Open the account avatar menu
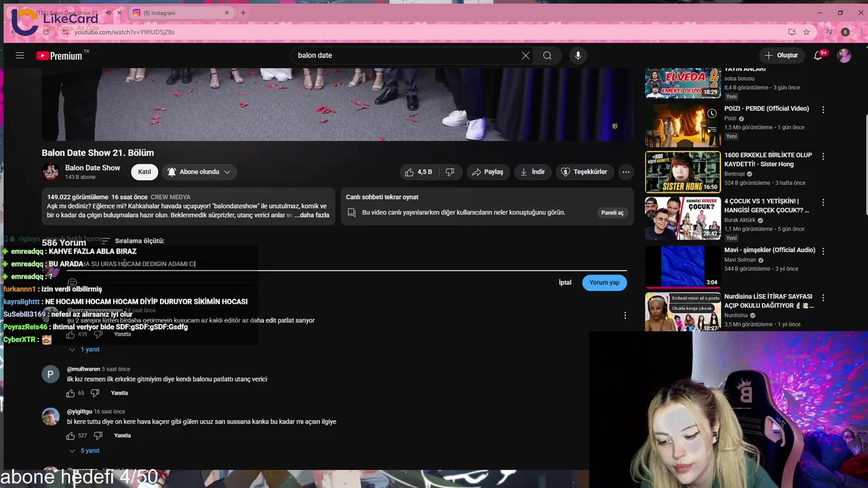This screenshot has width=868, height=488. (x=844, y=56)
